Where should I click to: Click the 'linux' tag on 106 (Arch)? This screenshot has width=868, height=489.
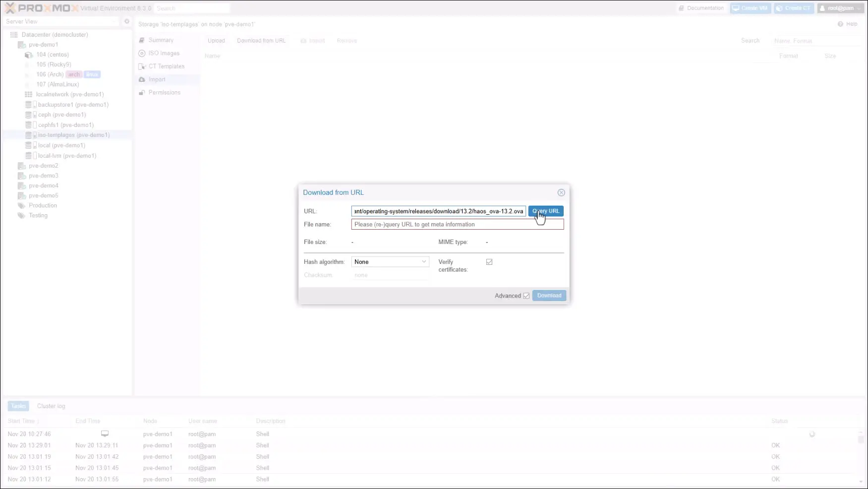click(92, 74)
